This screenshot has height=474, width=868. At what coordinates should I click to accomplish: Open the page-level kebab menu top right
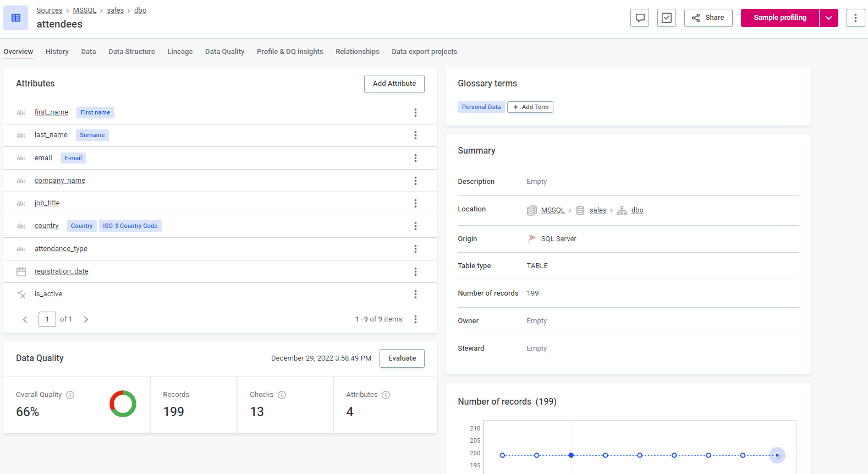(x=855, y=18)
